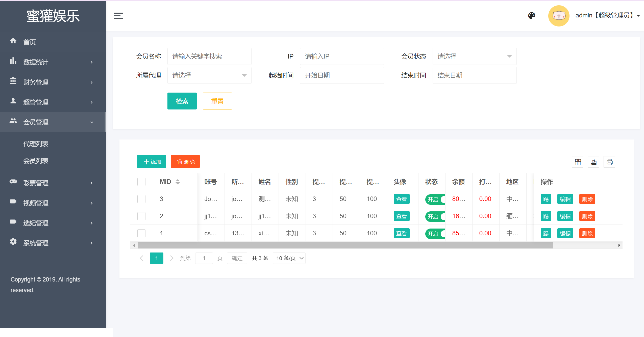Viewport: 644px width, 337px height.
Task: Open column display settings icon above table
Action: pyautogui.click(x=577, y=162)
